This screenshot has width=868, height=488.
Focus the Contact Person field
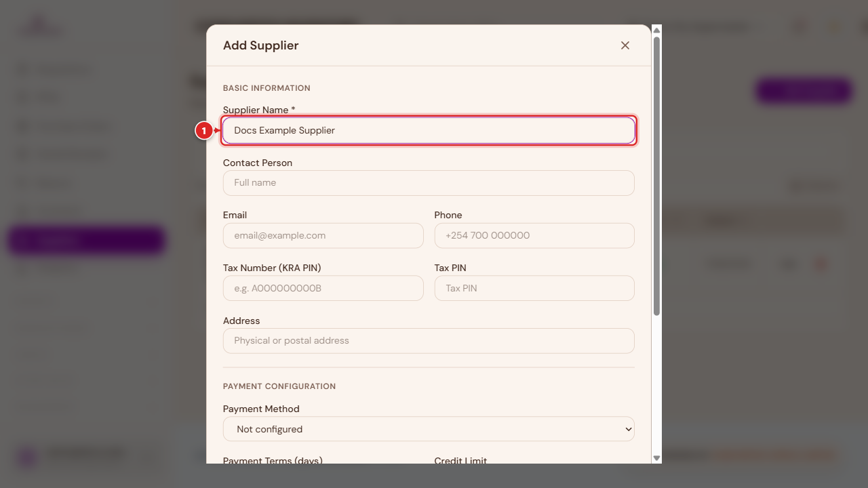pos(429,183)
